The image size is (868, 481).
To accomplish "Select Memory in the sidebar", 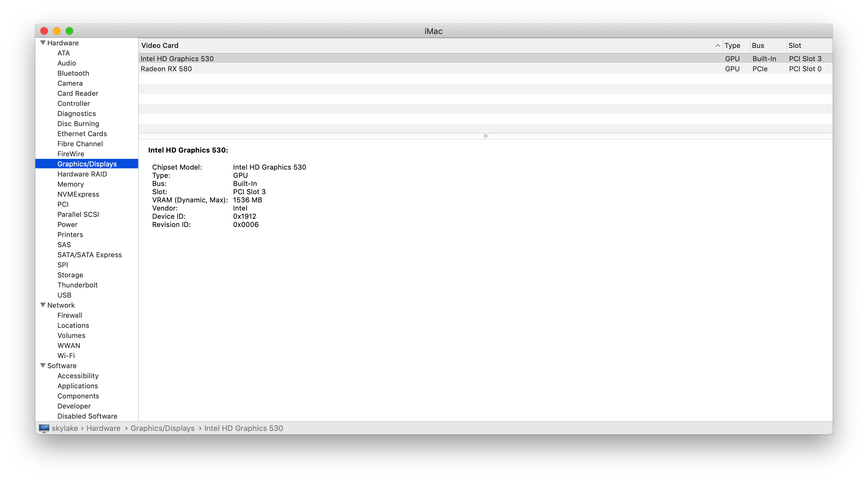I will coord(70,184).
